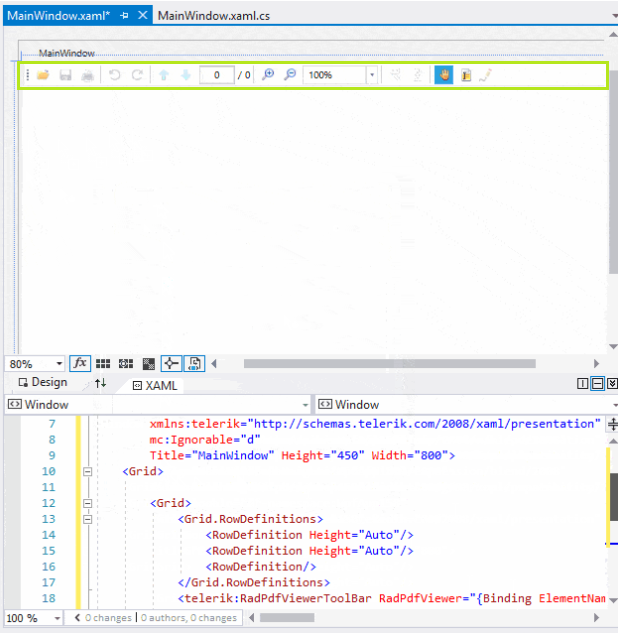Click the swap panes arrows icon
Image resolution: width=618 pixels, height=634 pixels.
(x=100, y=383)
